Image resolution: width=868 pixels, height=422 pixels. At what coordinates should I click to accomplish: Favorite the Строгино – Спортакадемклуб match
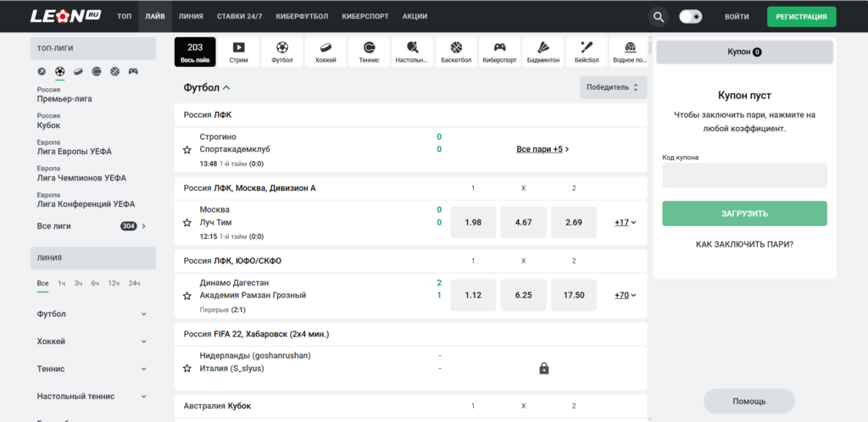187,150
